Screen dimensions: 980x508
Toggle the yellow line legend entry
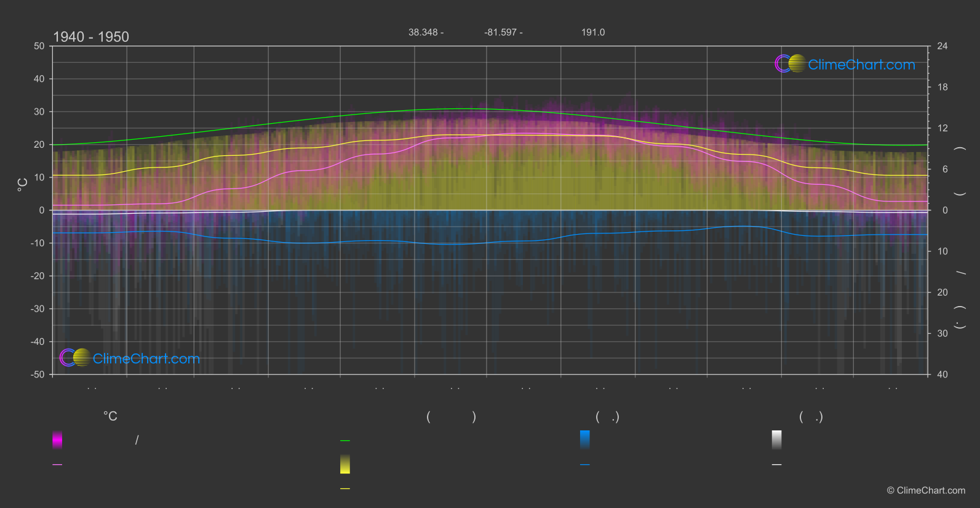345,489
